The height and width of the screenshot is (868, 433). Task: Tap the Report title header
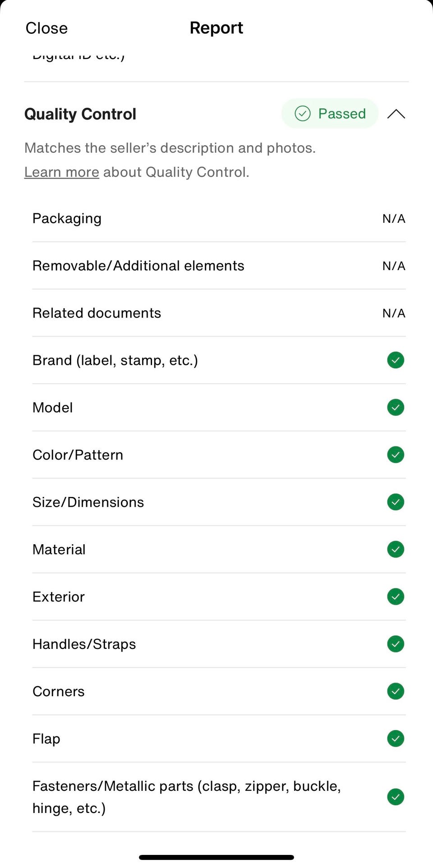216,28
